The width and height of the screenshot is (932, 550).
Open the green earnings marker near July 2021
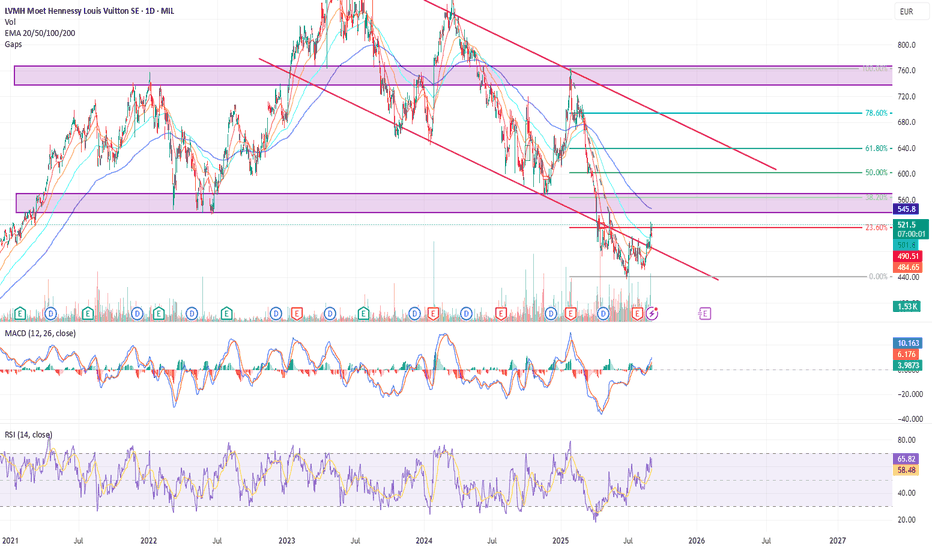[88, 313]
